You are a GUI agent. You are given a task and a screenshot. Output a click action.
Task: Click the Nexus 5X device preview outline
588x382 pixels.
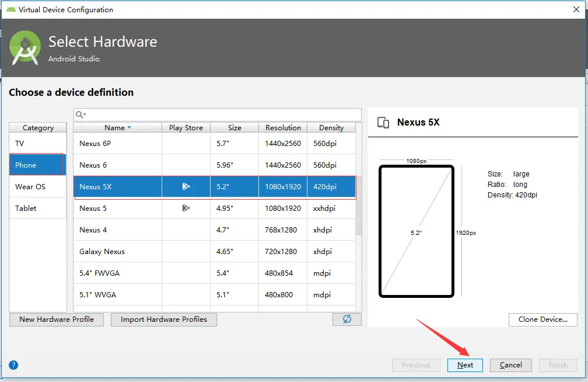point(416,231)
